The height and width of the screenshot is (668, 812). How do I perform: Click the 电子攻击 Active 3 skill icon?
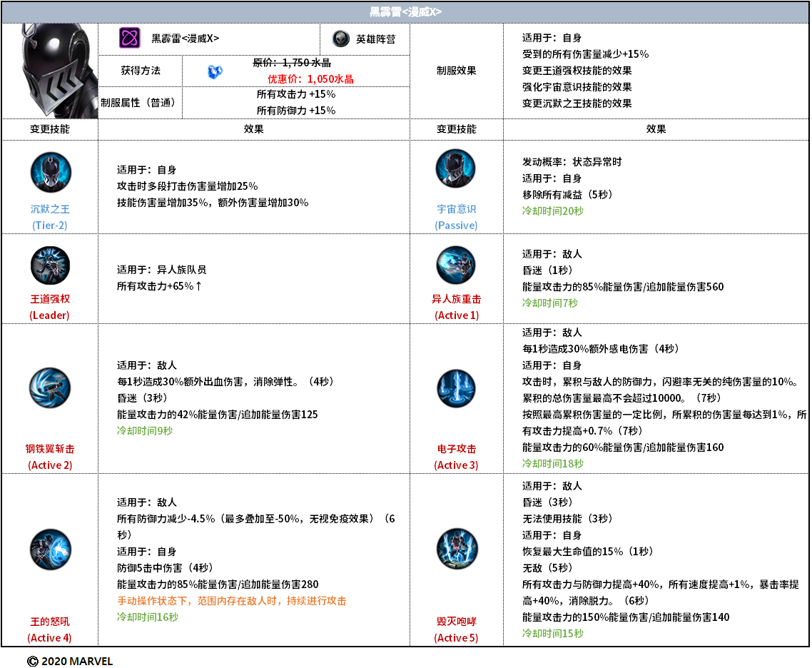[x=456, y=388]
